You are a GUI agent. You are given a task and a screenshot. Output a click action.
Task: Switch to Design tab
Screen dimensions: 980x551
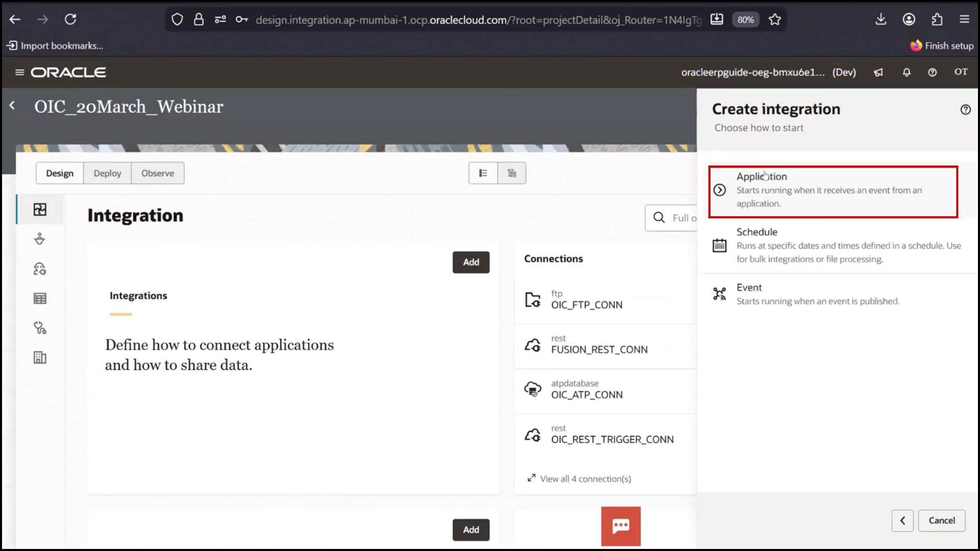pyautogui.click(x=60, y=173)
